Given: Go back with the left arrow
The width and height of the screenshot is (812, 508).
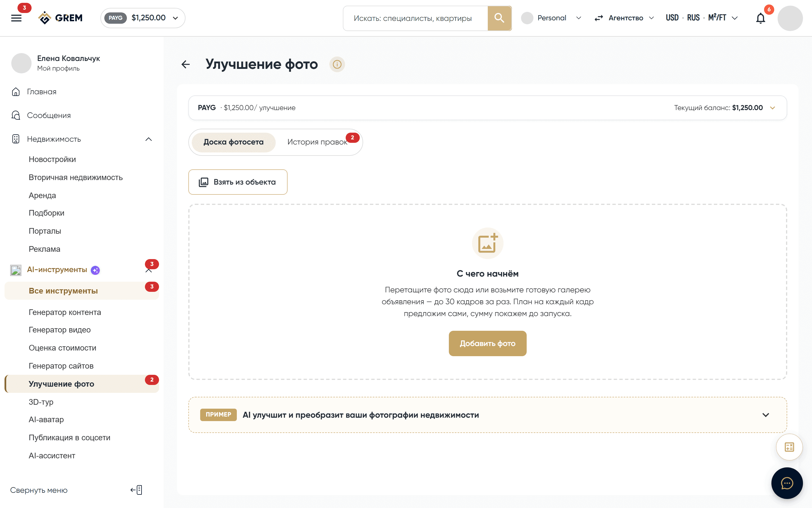Looking at the screenshot, I should coord(186,64).
